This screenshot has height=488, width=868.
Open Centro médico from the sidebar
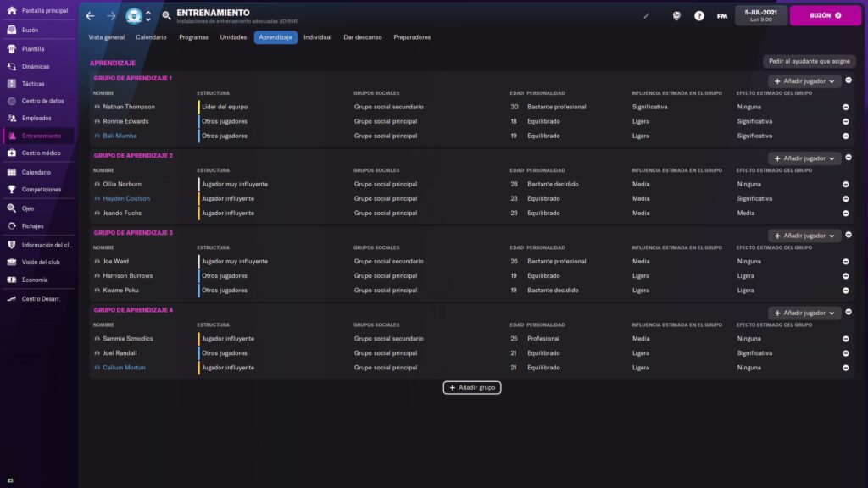(41, 153)
